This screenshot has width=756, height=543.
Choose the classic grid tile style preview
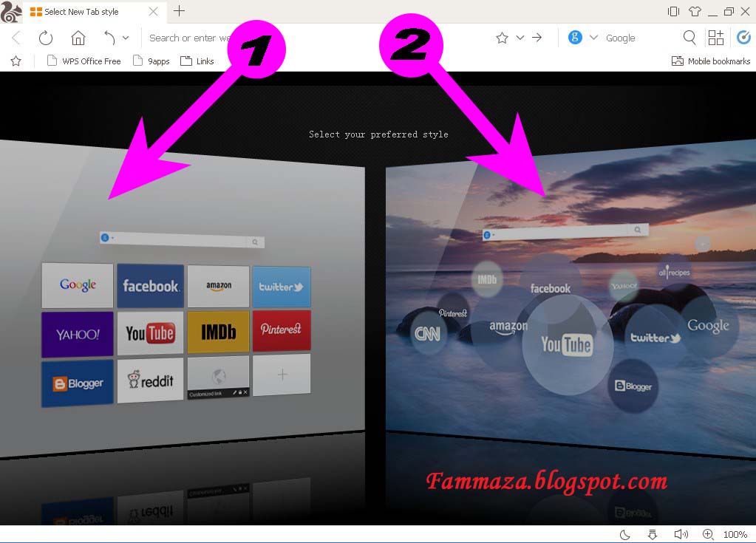pos(183,298)
